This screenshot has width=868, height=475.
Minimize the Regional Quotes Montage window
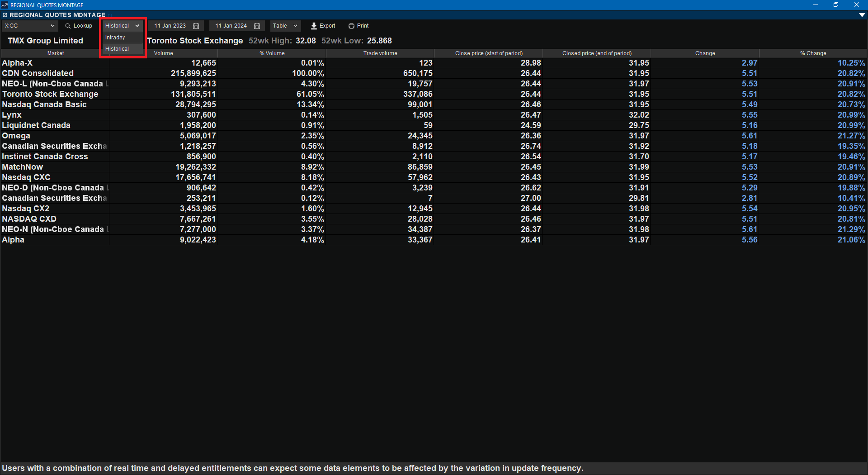click(x=816, y=5)
